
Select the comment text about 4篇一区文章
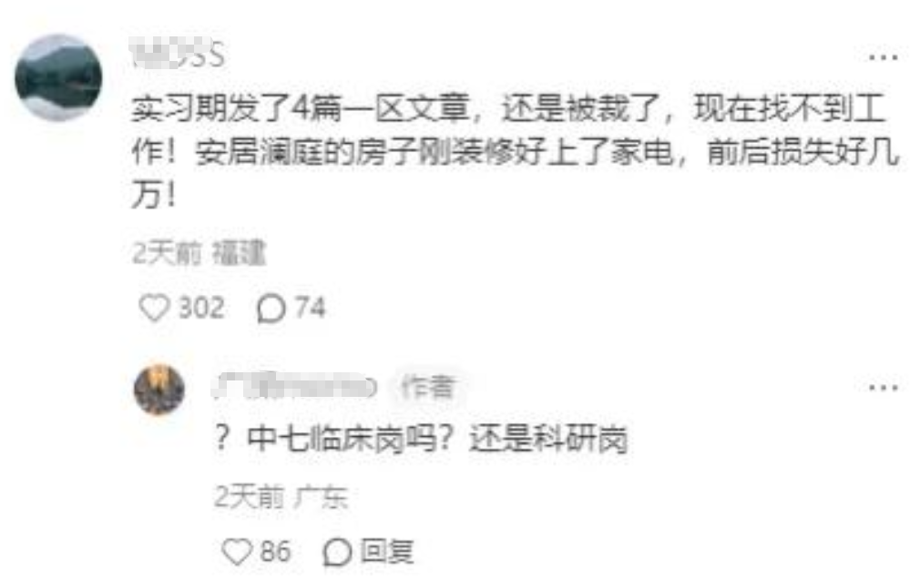pyautogui.click(x=516, y=152)
